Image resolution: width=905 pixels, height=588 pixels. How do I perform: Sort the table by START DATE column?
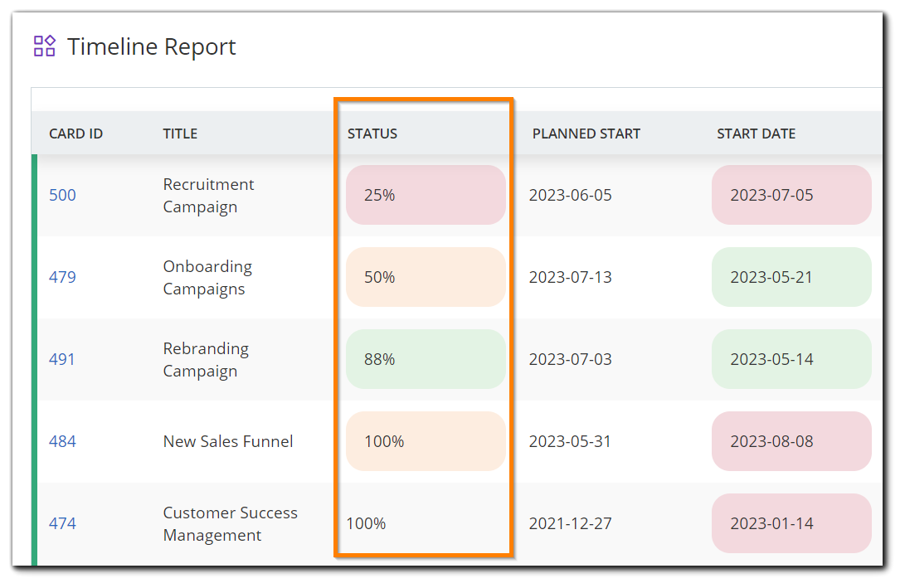tap(756, 133)
